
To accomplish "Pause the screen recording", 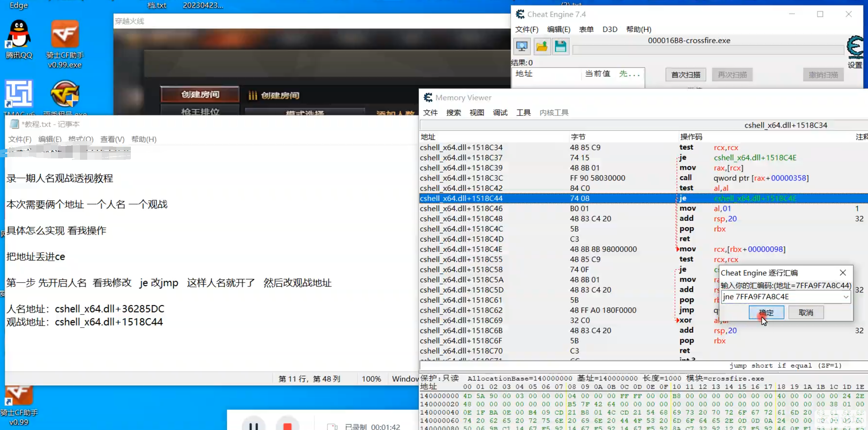I will pos(253,425).
